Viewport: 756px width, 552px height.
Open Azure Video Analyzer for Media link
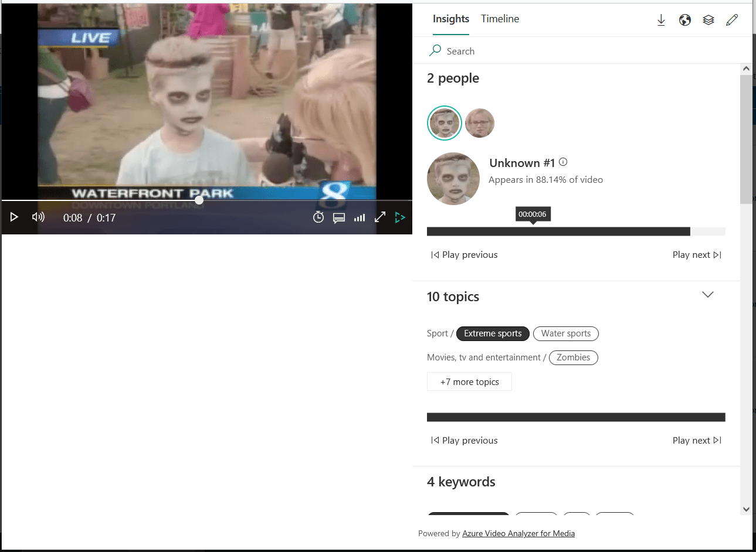point(518,533)
